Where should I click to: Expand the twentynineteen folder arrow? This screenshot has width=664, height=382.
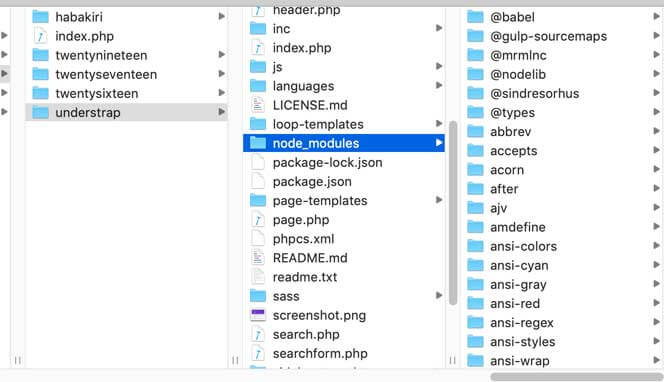221,55
